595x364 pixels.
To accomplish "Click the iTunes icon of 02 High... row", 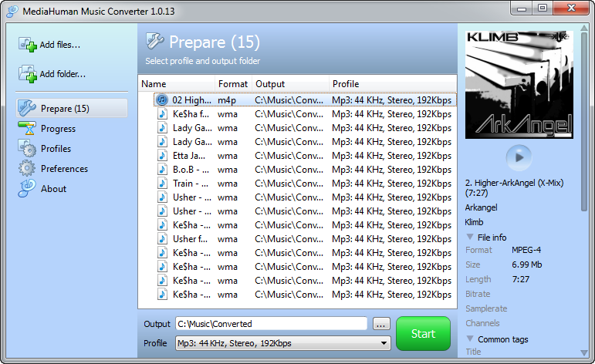I will pyautogui.click(x=162, y=99).
